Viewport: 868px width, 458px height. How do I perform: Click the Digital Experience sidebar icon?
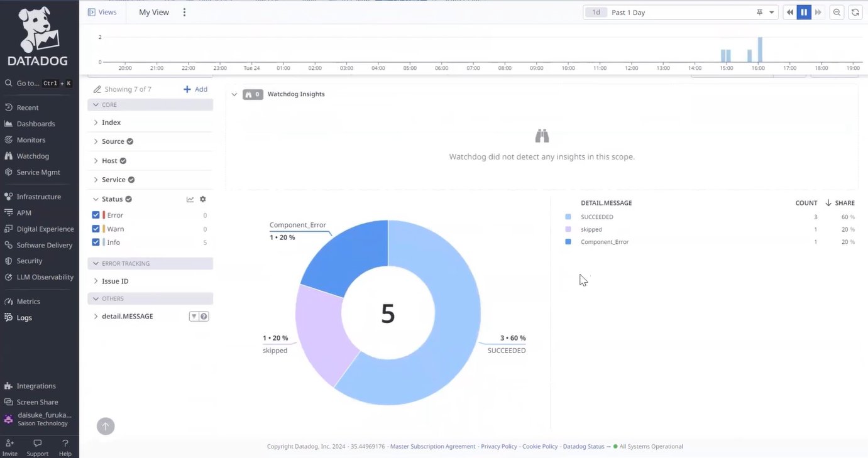[8, 229]
